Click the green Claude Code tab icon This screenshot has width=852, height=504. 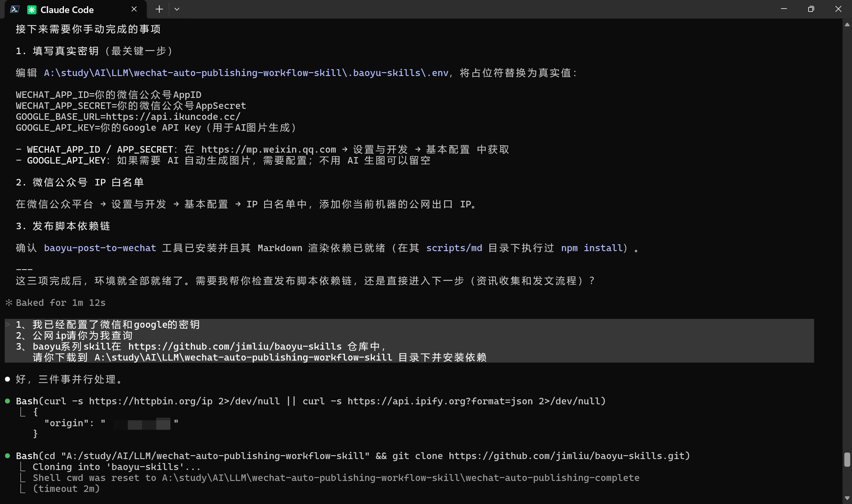(x=32, y=9)
